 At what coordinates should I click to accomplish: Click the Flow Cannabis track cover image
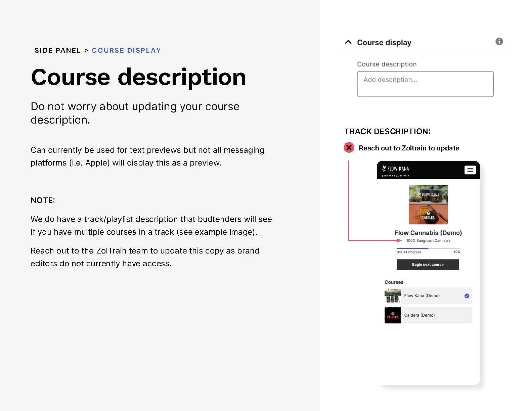pyautogui.click(x=428, y=205)
